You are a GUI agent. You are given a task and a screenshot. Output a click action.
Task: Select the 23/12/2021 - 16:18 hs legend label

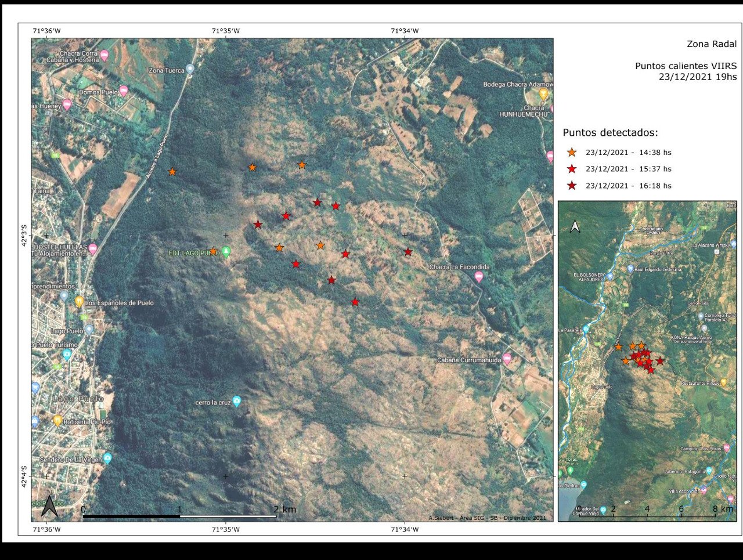point(628,186)
